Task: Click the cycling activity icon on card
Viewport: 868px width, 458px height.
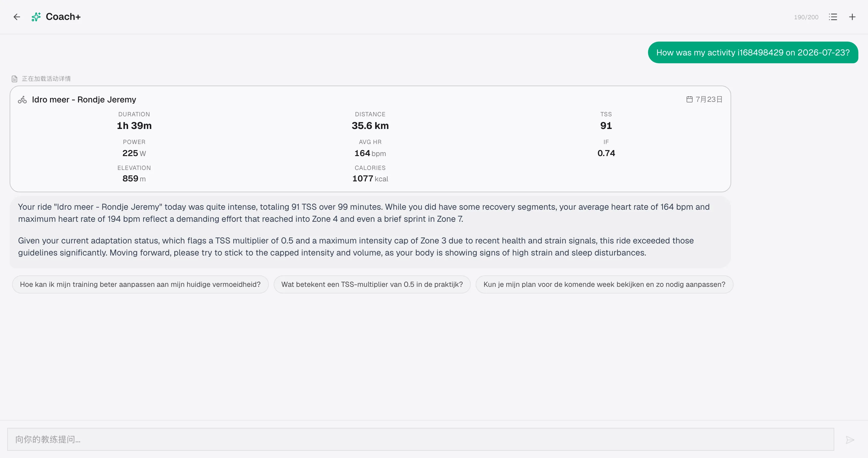Action: tap(22, 100)
